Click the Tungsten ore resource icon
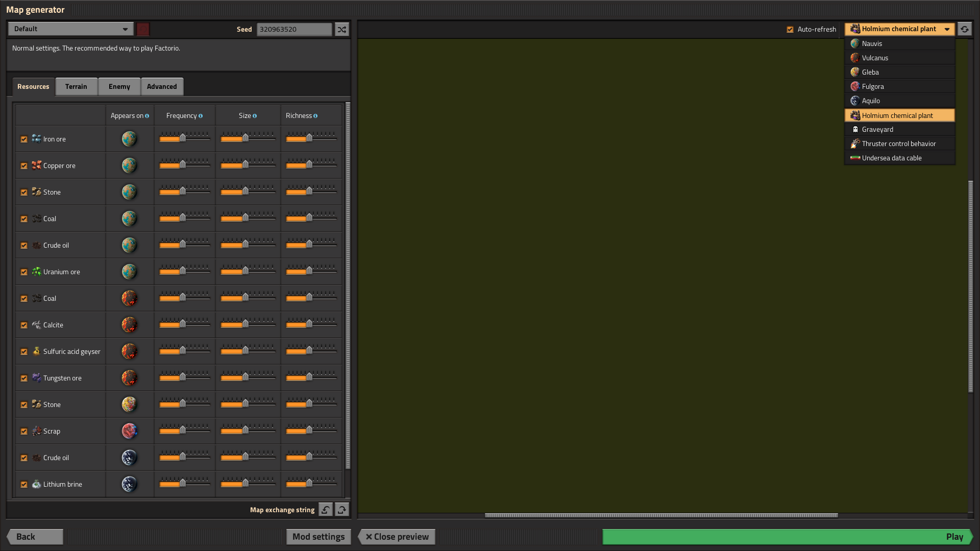Image resolution: width=980 pixels, height=551 pixels. pos(36,378)
